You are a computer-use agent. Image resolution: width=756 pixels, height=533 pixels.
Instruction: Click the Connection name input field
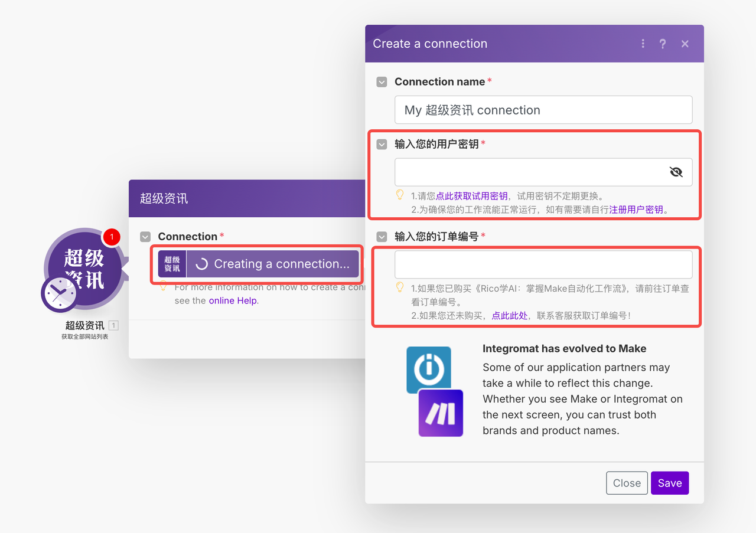[543, 110]
